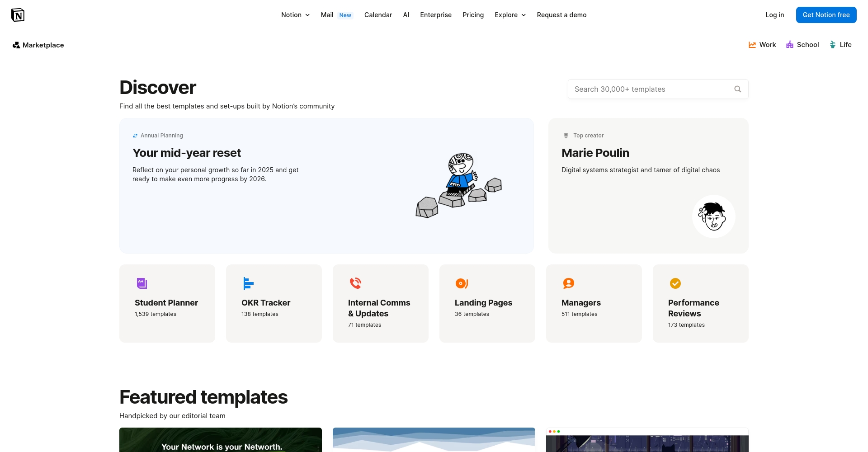Click the '71 templates' text
Screen dimensions: 868x452
coord(364,325)
